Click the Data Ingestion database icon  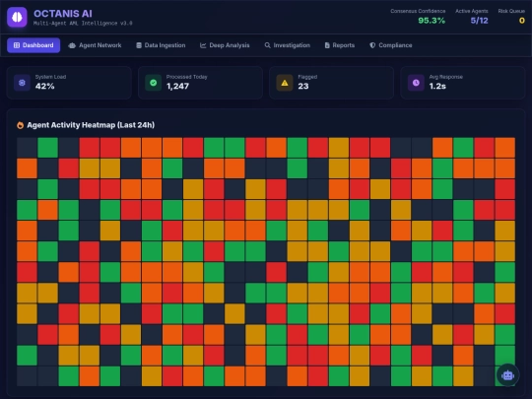(139, 45)
